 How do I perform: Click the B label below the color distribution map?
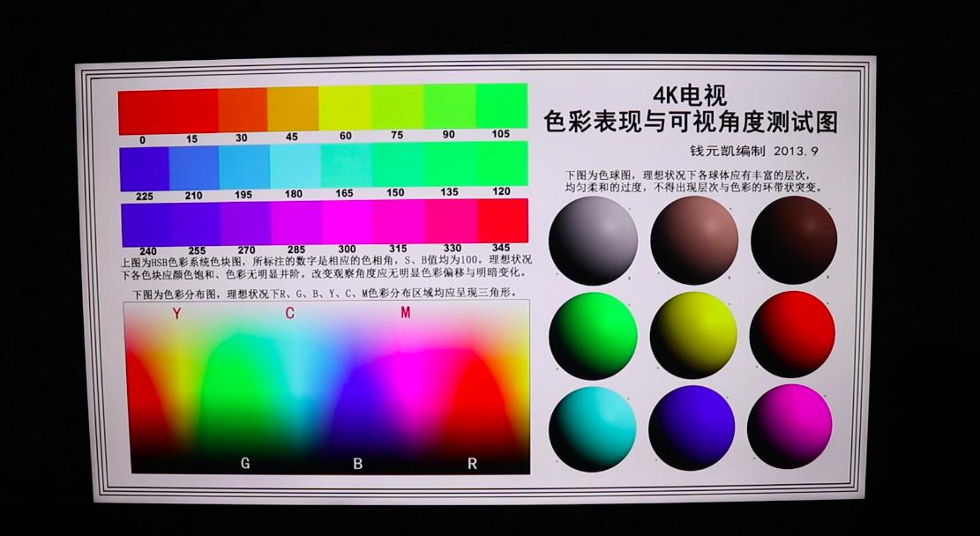pyautogui.click(x=359, y=462)
